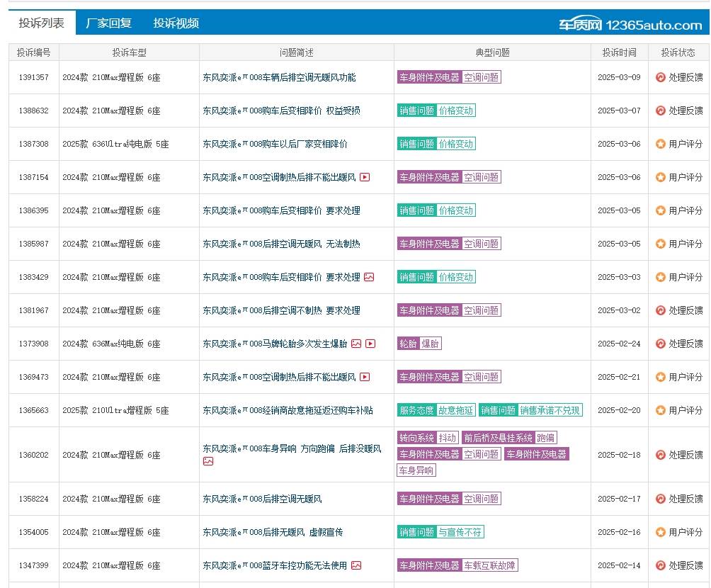The height and width of the screenshot is (588, 711).
Task: Click the 前后桥及悬挂系统 跑偏 tag
Action: point(509,438)
